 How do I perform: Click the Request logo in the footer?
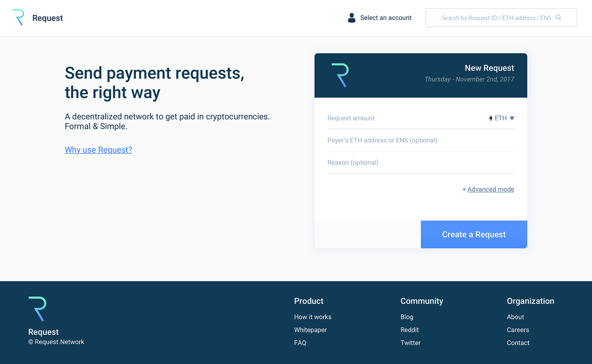coord(37,309)
